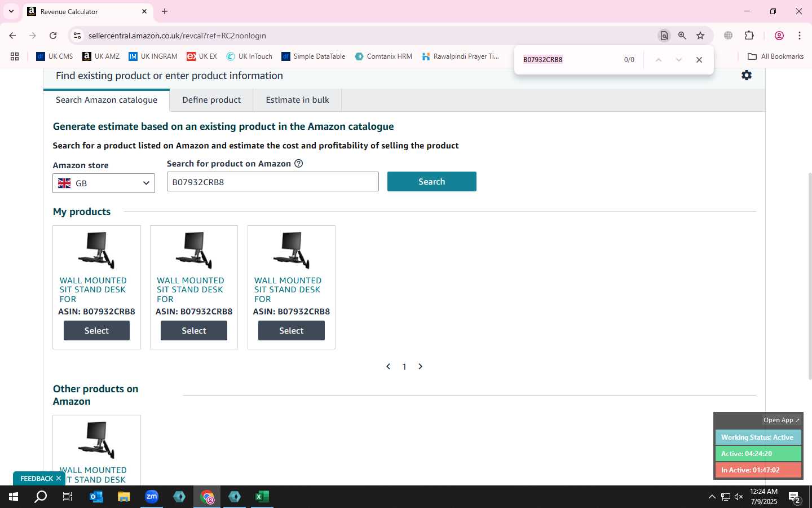This screenshot has width=812, height=508.
Task: Open Chrome three-dot menu
Action: pyautogui.click(x=800, y=36)
